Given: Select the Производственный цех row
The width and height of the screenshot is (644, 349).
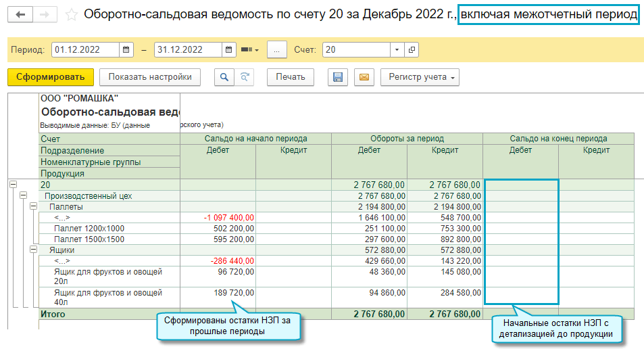Looking at the screenshot, I should coord(89,196).
